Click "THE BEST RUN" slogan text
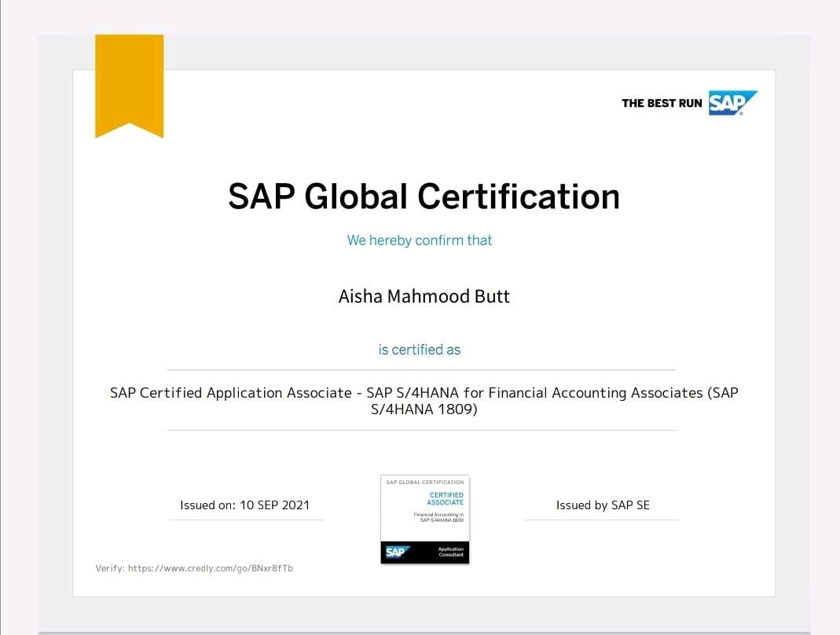Screen dimensions: 840x635 pyautogui.click(x=662, y=103)
